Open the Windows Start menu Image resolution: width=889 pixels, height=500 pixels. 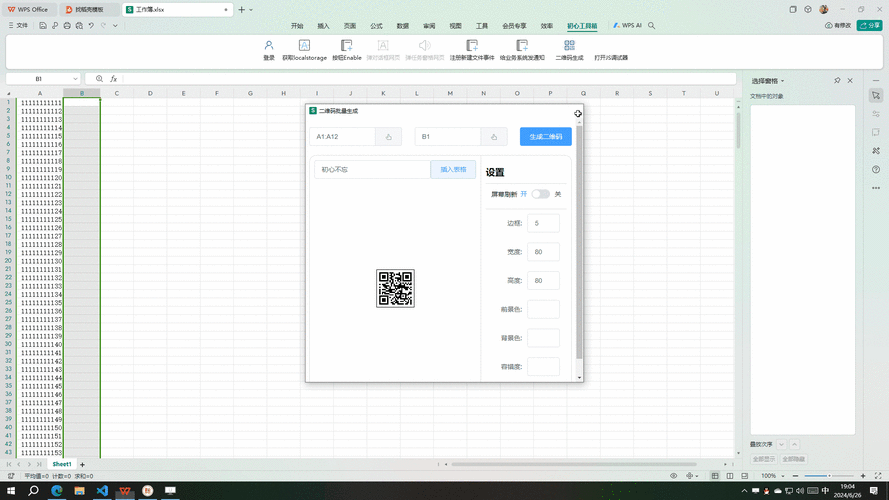(x=11, y=490)
